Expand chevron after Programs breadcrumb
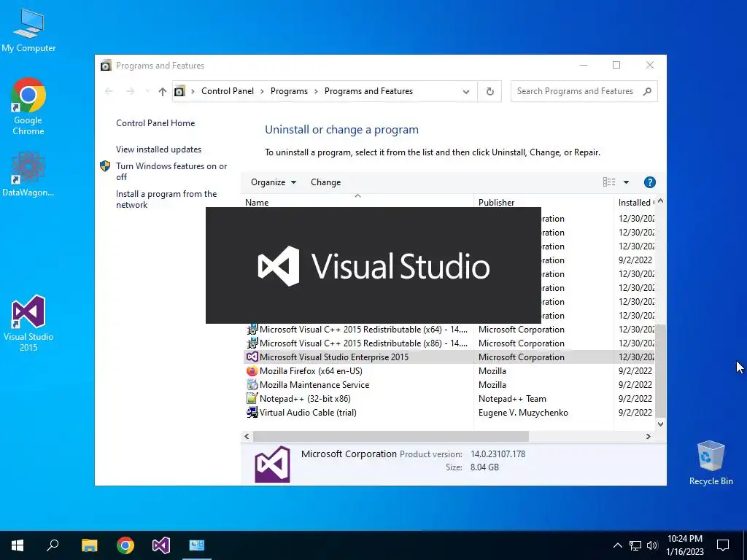 (316, 91)
